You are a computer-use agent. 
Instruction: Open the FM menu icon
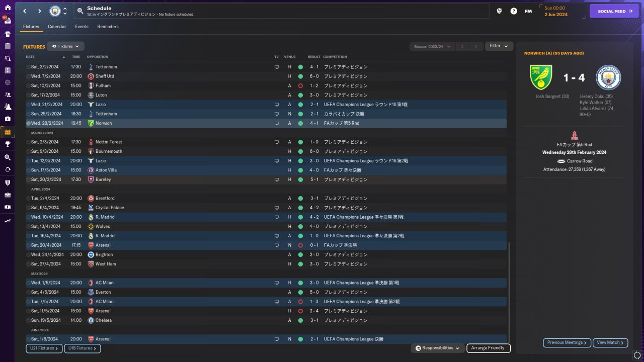[x=528, y=11]
